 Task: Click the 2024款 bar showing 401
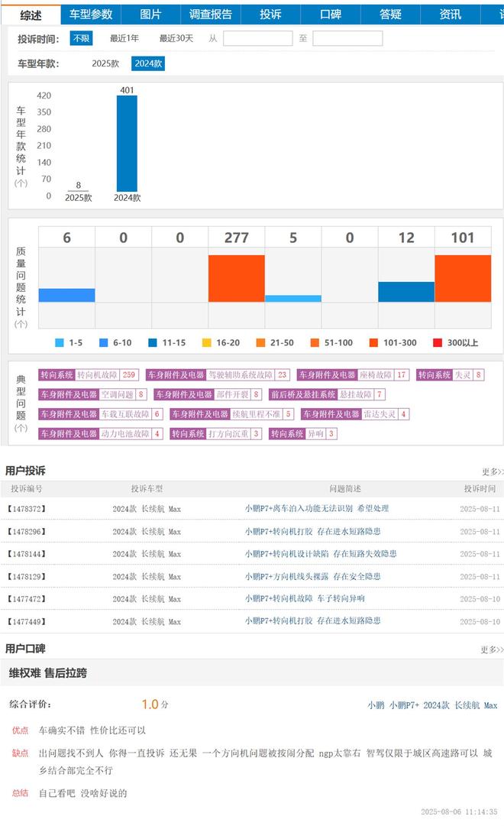(x=127, y=144)
